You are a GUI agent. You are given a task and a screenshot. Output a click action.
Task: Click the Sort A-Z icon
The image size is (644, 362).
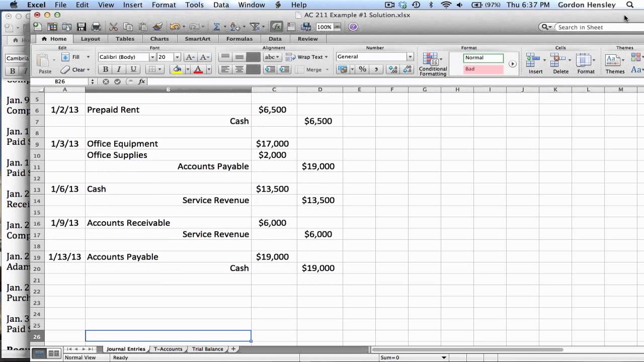tap(235, 27)
